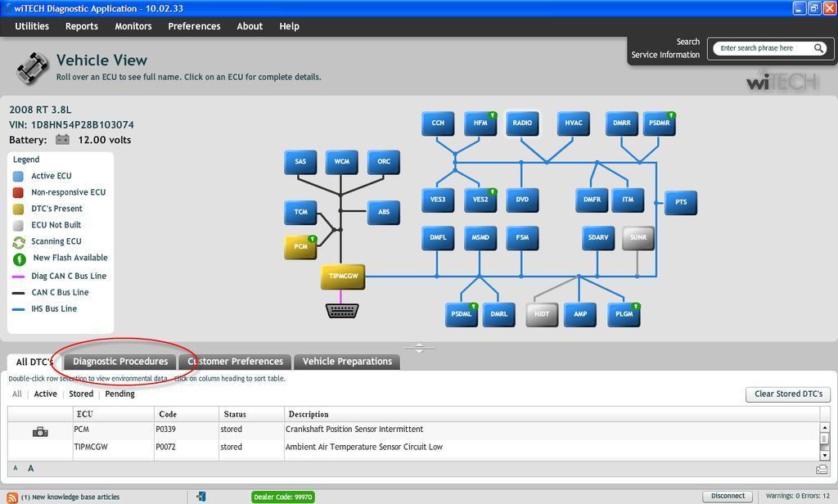Switch to Vehicle Preparations tab

(x=347, y=362)
